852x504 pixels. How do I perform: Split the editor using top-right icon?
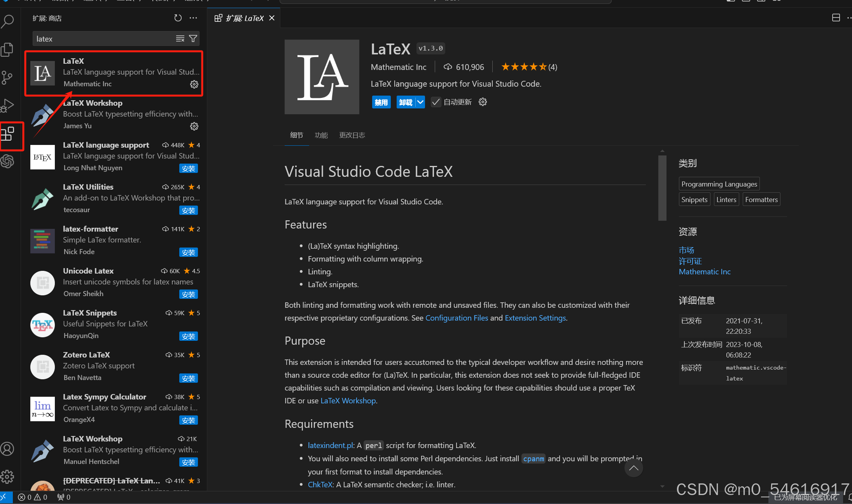coord(836,18)
